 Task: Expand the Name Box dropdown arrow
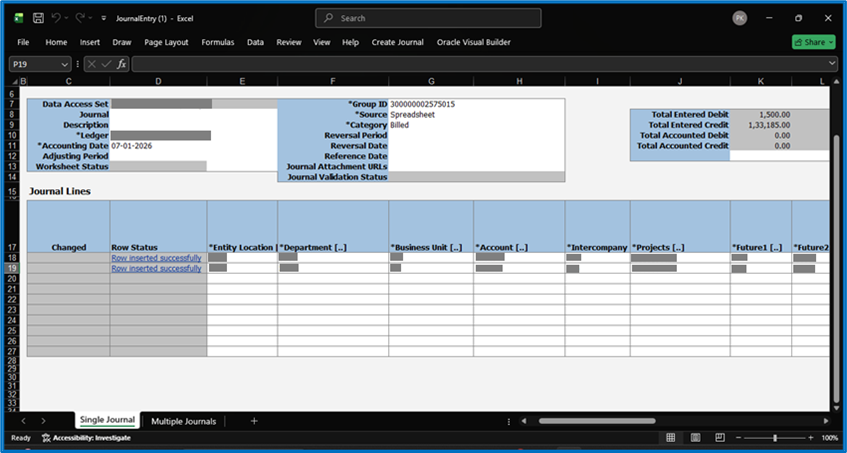(x=65, y=64)
